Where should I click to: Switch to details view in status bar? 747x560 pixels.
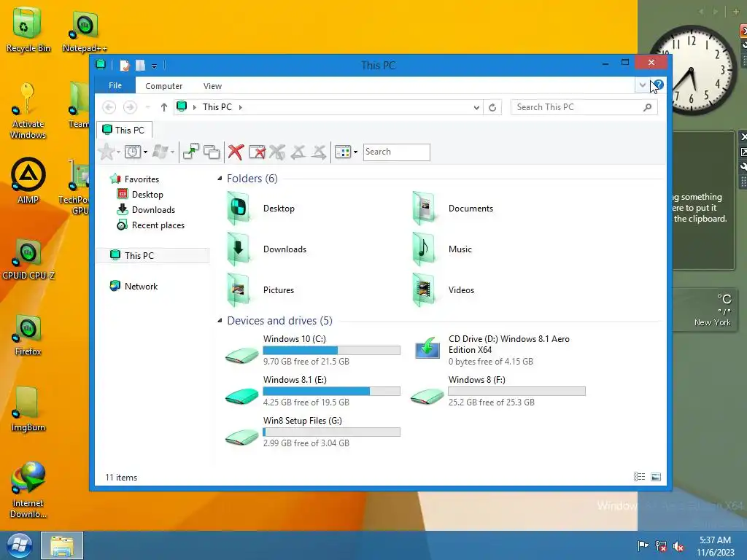click(639, 477)
